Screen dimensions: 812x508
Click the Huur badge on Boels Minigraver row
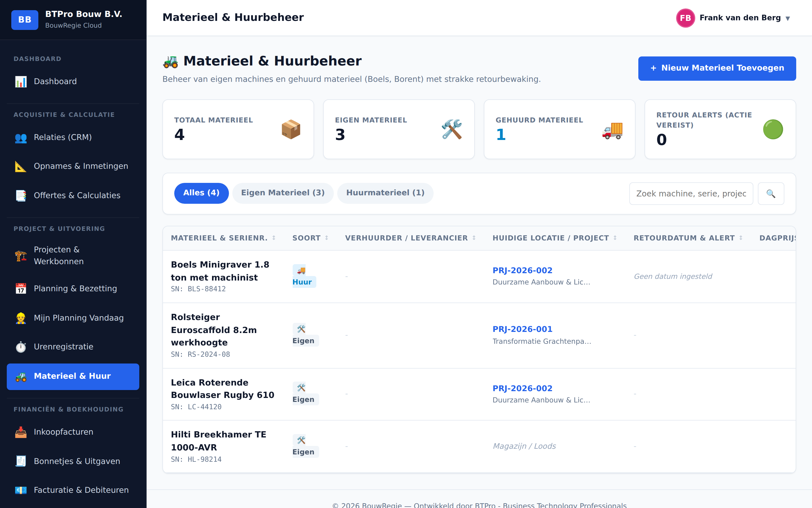[304, 276]
